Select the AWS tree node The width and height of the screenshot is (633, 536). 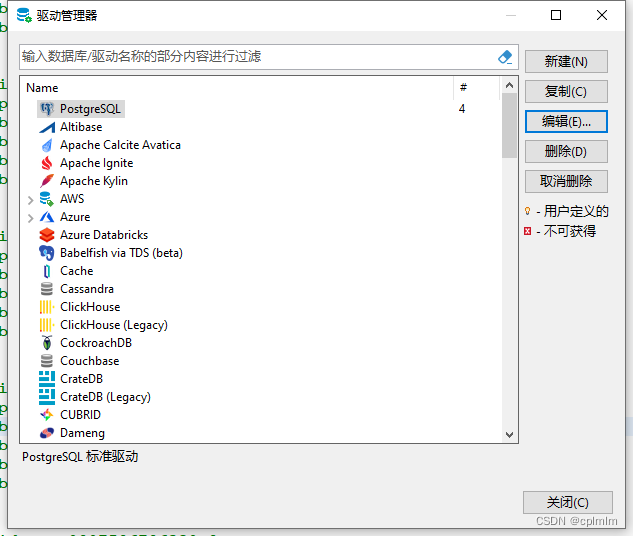coord(72,199)
